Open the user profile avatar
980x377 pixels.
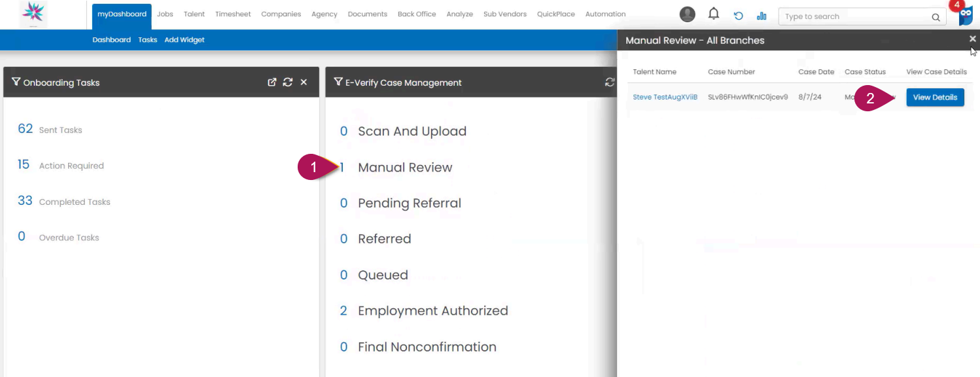(x=688, y=14)
